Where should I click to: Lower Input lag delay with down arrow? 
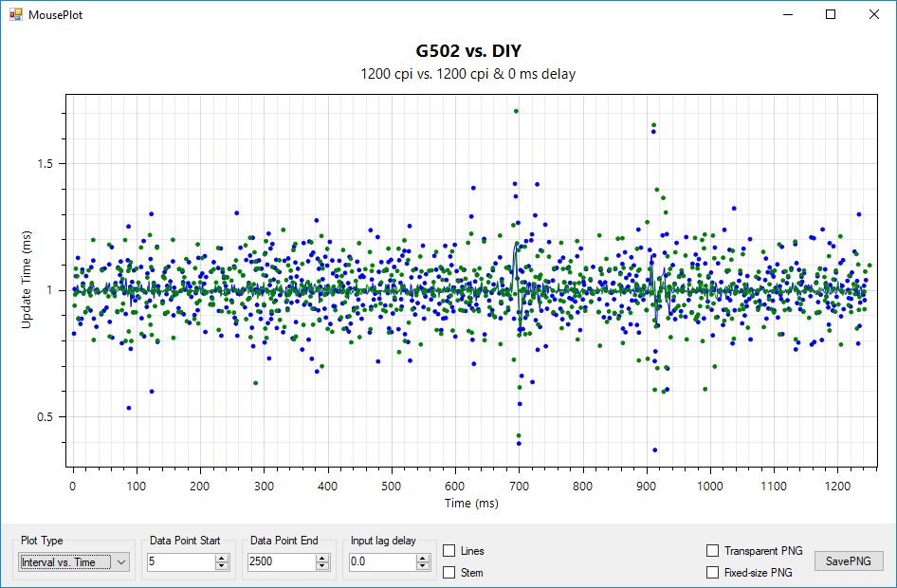(423, 566)
